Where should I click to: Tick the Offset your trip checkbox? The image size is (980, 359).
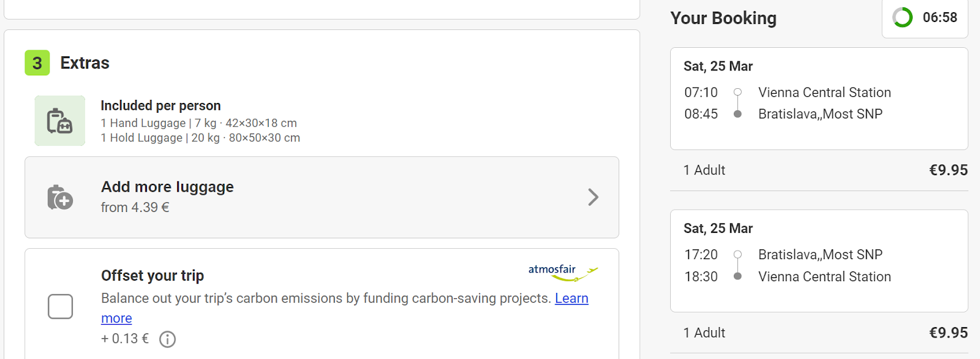pos(61,306)
